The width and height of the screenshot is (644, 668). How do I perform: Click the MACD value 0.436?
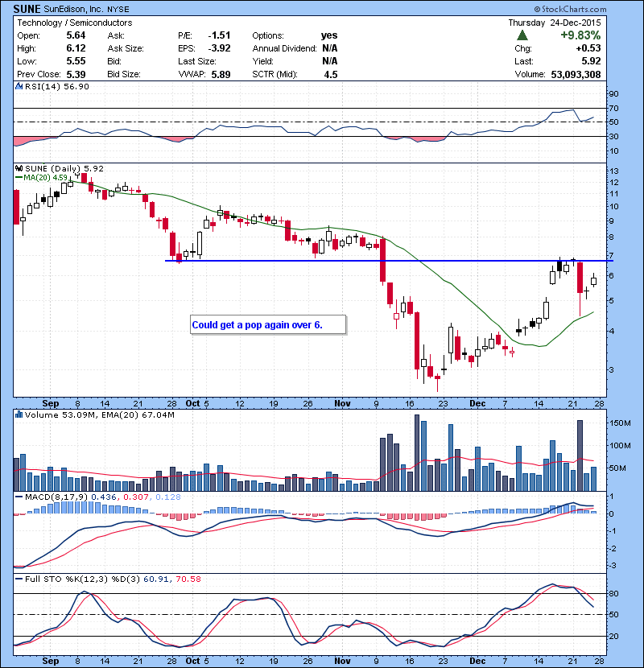coord(105,497)
